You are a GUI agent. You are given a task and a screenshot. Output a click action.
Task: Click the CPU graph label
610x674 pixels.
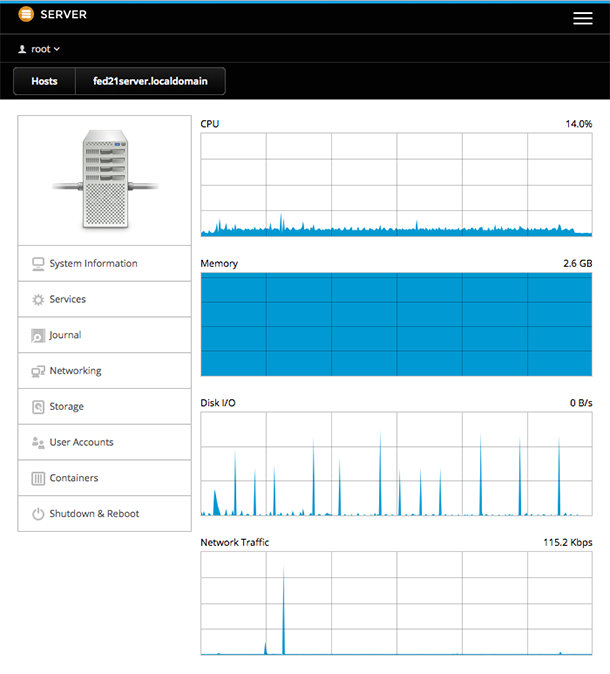210,124
